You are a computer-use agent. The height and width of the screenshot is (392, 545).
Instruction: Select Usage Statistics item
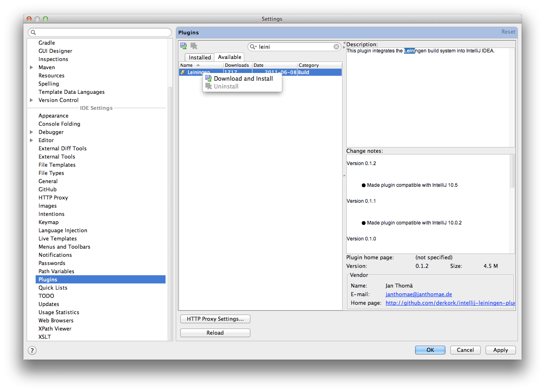tap(59, 312)
